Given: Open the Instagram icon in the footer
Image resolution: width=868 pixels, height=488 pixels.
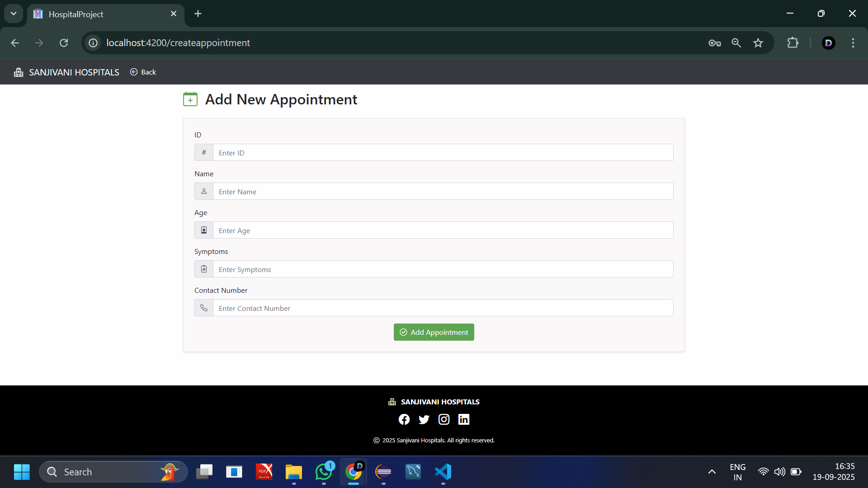Looking at the screenshot, I should pos(444,419).
